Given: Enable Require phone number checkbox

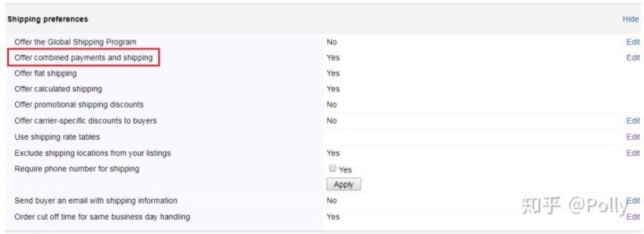Looking at the screenshot, I should click(x=333, y=168).
